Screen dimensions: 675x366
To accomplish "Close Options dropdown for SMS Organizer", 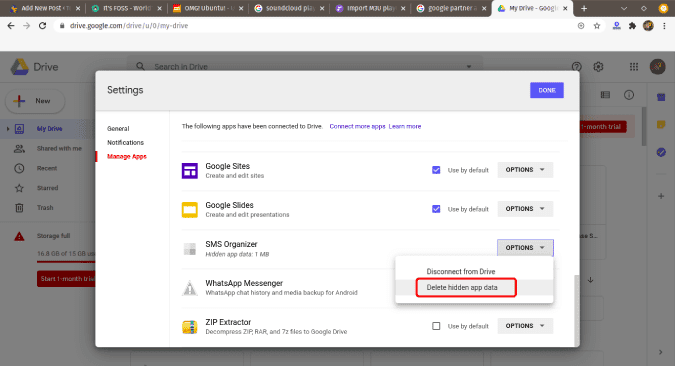I will coord(525,248).
